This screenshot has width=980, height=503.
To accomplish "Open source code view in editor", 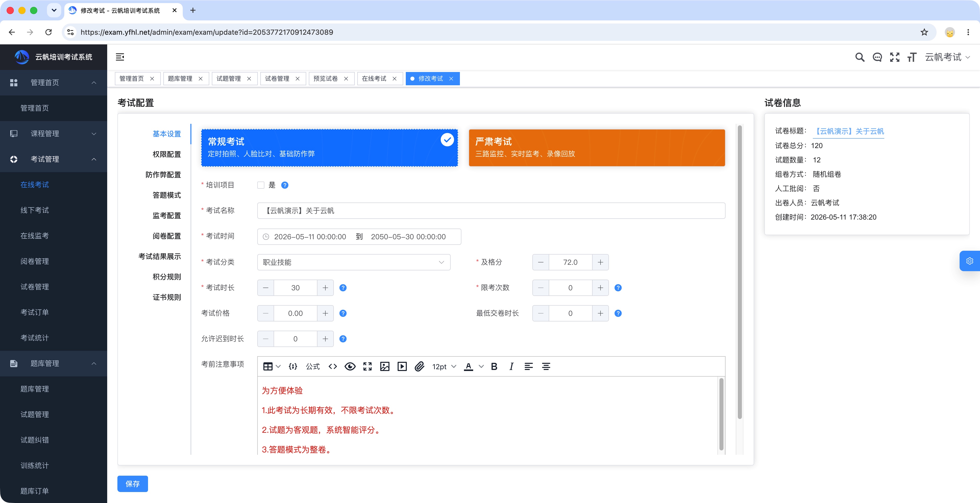I will (x=333, y=366).
